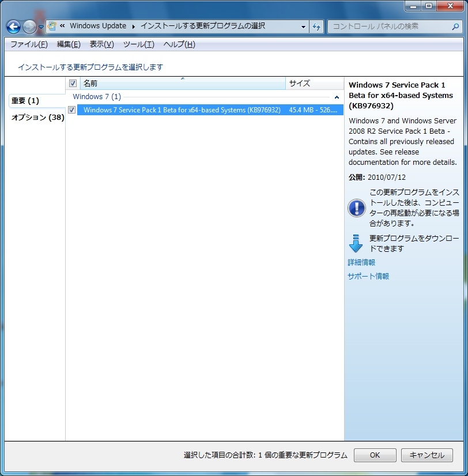Click the 公開: 2010/07/12 date text

point(377,177)
